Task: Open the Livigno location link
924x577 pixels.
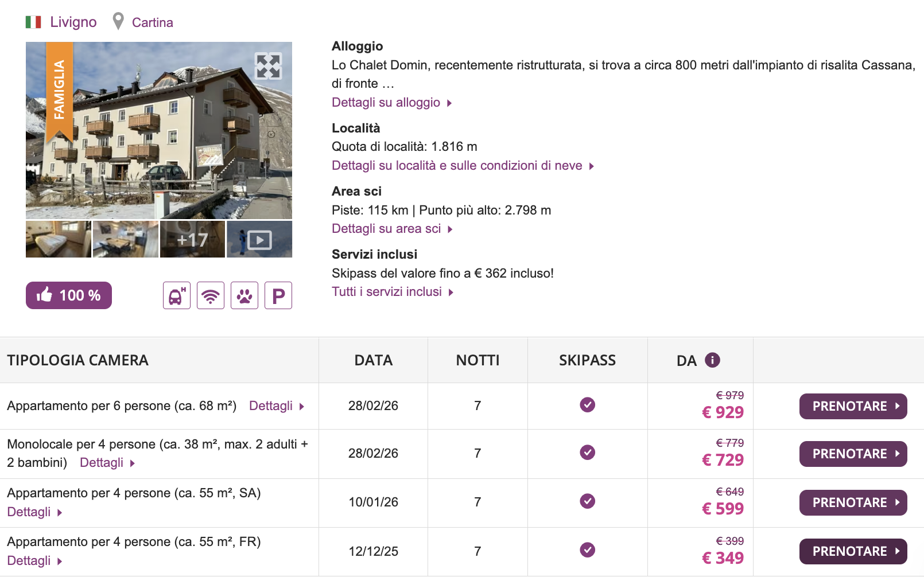Action: (x=73, y=22)
